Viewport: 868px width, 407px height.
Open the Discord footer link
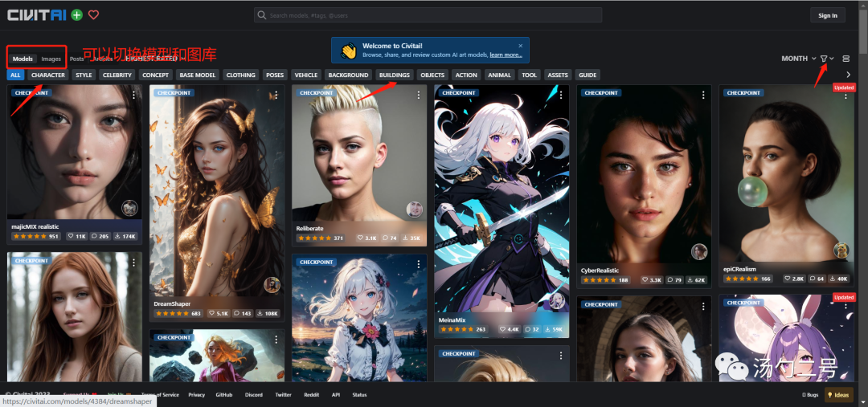tap(253, 395)
